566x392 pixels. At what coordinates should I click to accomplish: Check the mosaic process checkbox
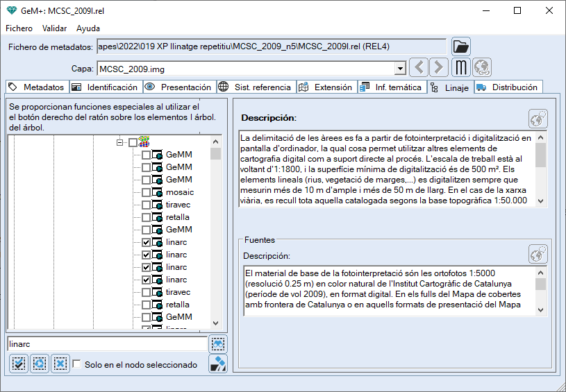147,192
